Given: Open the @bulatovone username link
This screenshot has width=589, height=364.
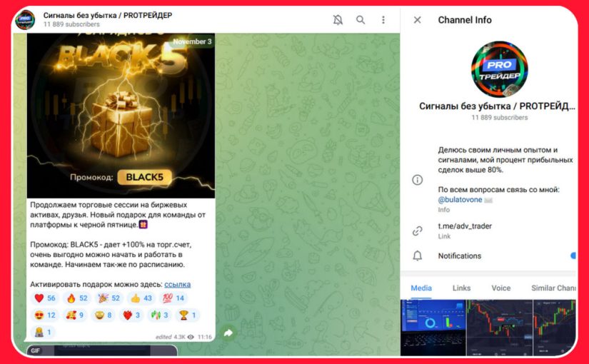Looking at the screenshot, I should (461, 201).
